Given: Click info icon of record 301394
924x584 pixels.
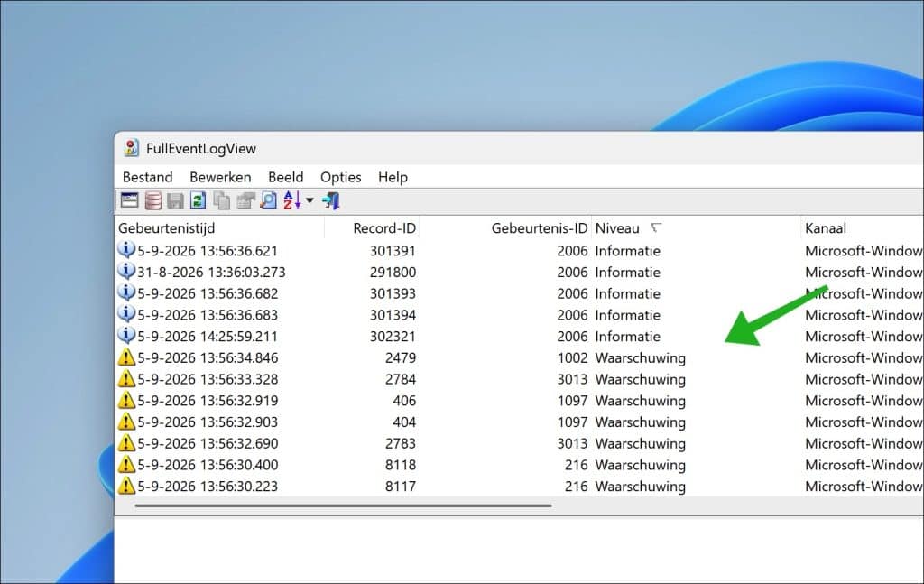Looking at the screenshot, I should 126,314.
